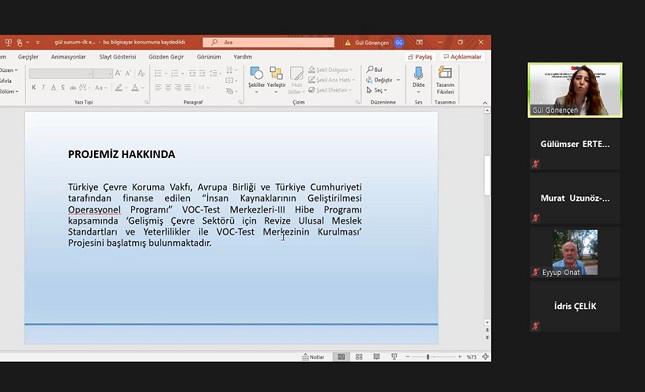Toggle bold K formatting

point(34,87)
